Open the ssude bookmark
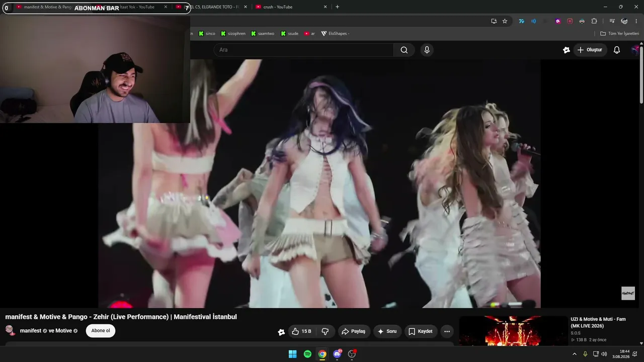Screen dimensions: 644x362 point(290,34)
